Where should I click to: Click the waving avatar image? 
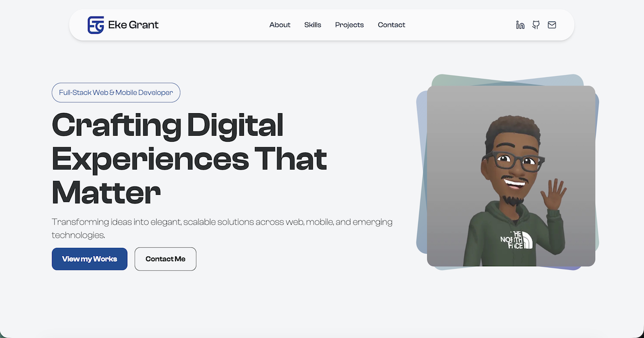pos(511,176)
